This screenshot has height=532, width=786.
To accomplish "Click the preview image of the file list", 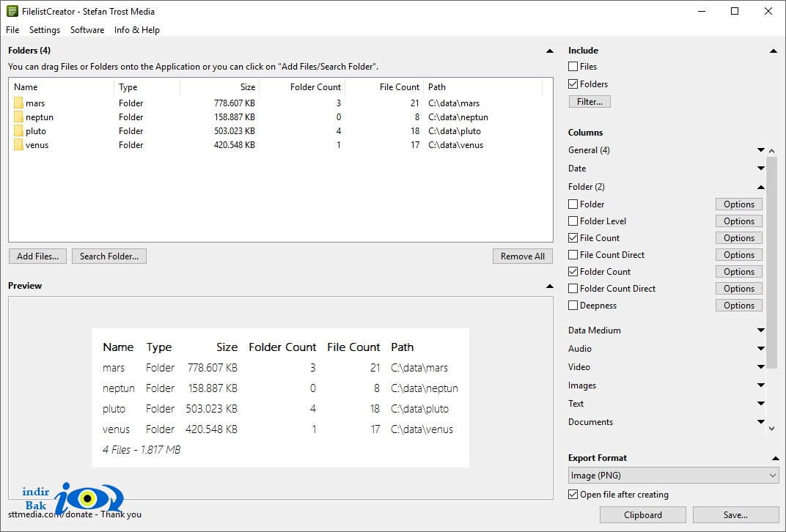I will tap(280, 398).
